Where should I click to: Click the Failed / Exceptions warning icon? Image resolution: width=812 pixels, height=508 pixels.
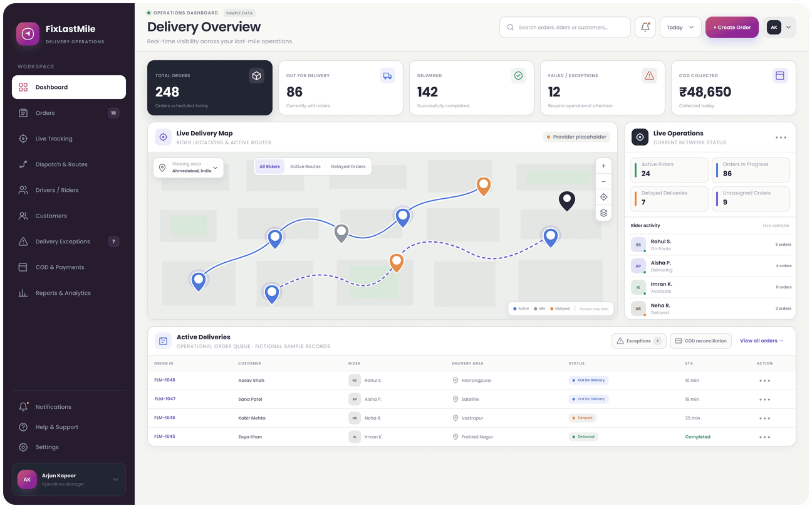[649, 76]
